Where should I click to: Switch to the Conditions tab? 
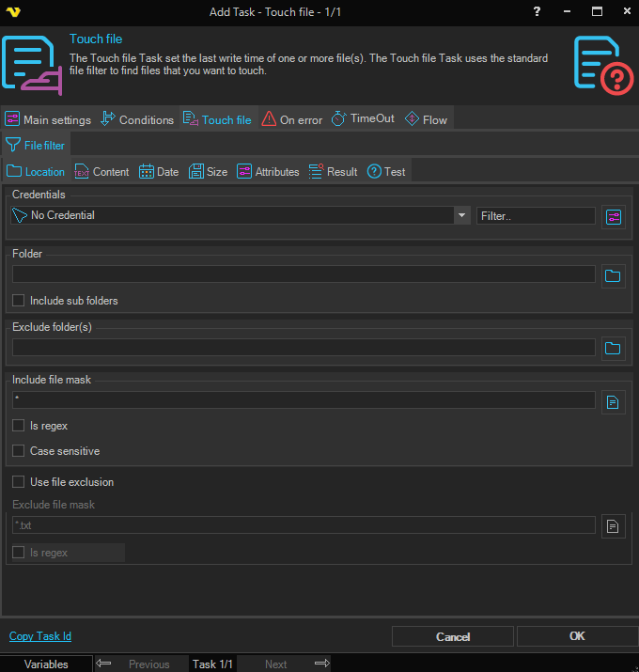click(137, 119)
